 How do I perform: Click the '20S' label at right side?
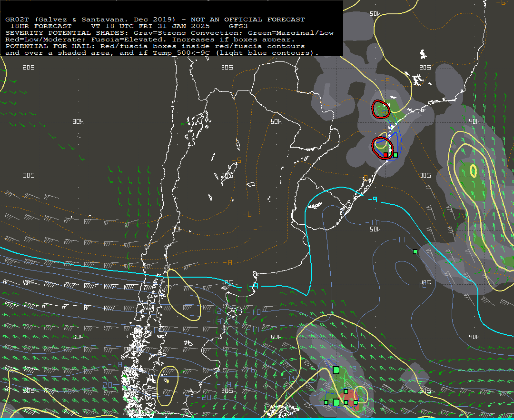pos(425,67)
